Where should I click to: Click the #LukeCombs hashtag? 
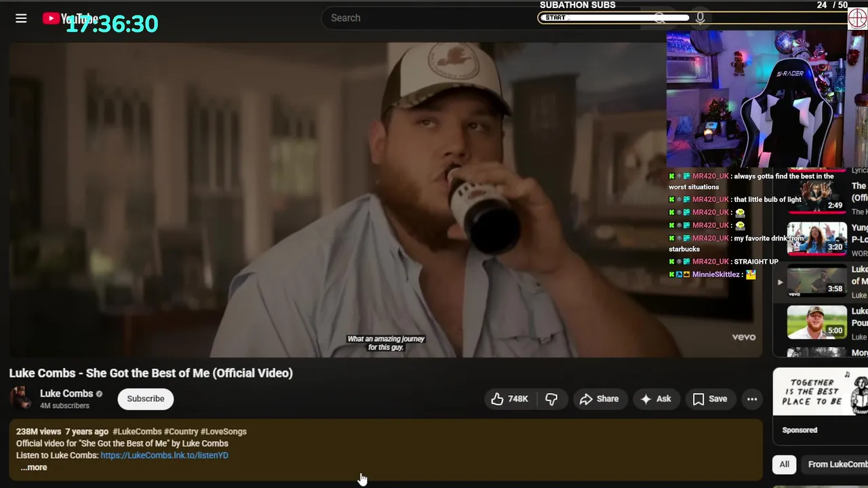pyautogui.click(x=137, y=431)
